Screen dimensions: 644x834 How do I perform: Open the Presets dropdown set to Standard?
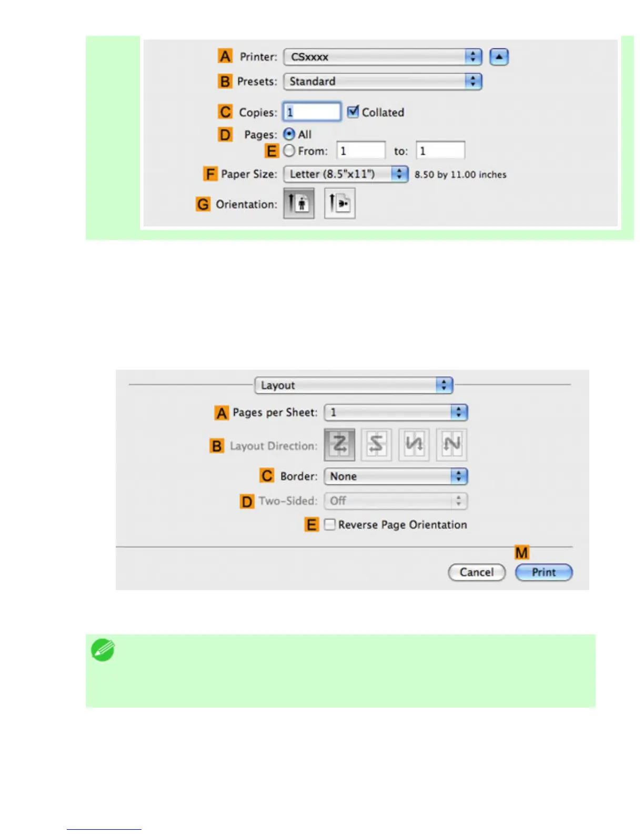tap(383, 81)
